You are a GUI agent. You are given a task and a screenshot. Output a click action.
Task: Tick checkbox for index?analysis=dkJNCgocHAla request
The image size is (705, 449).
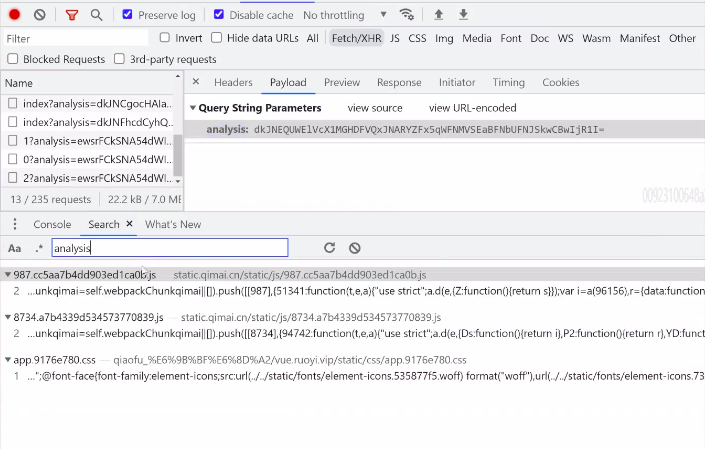click(13, 103)
